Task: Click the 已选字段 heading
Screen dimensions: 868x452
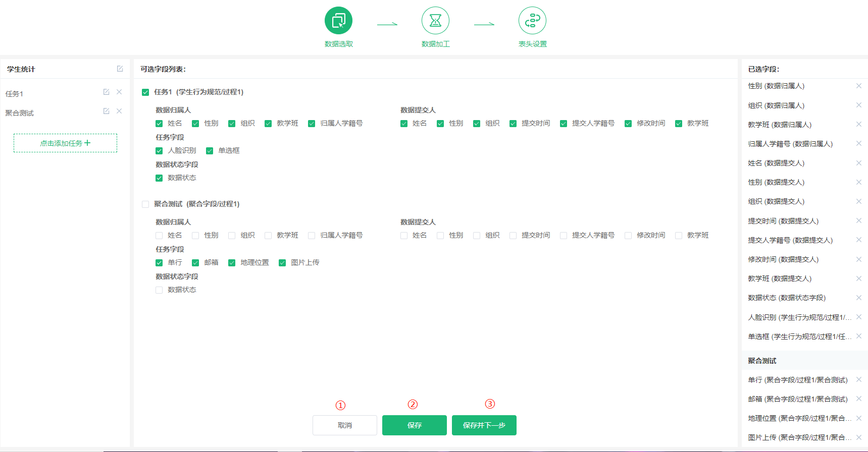Action: tap(763, 69)
